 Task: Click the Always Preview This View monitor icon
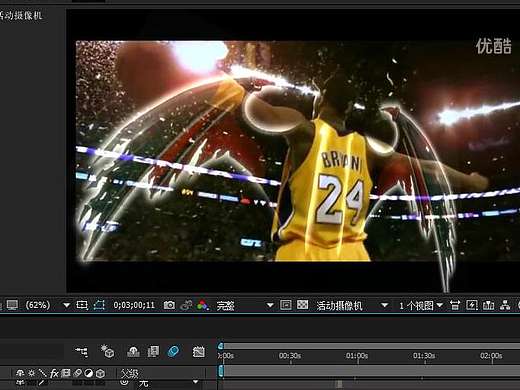click(12, 305)
